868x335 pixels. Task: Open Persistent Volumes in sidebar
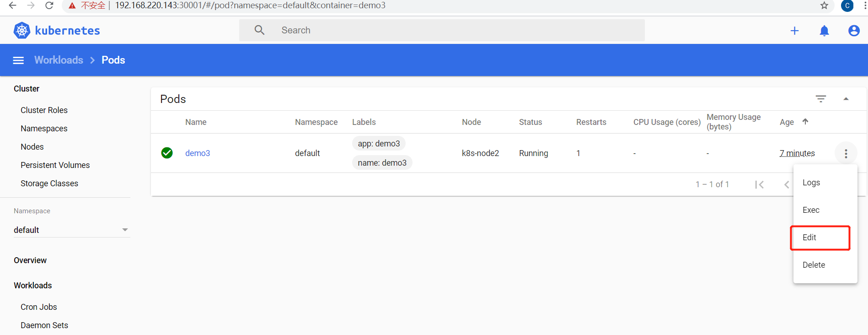pyautogui.click(x=55, y=165)
